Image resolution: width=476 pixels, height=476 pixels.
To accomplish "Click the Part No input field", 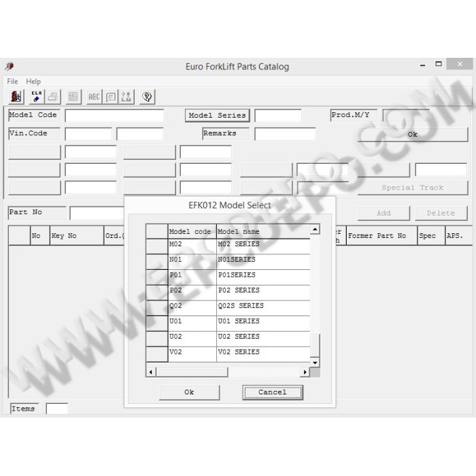I will (x=97, y=213).
